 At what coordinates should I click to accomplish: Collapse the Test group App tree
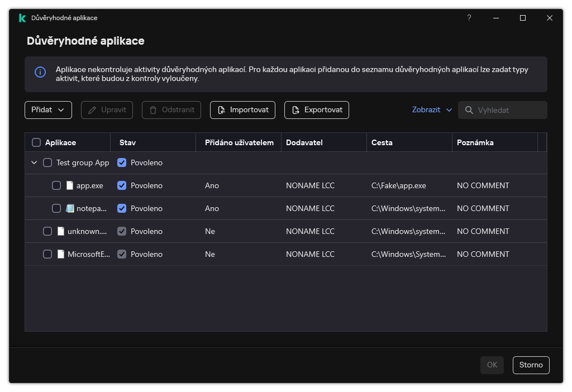pos(34,162)
